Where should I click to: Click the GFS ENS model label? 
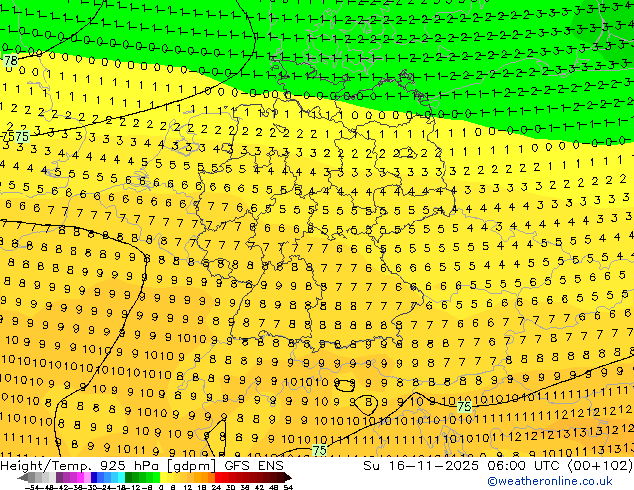[x=254, y=465]
